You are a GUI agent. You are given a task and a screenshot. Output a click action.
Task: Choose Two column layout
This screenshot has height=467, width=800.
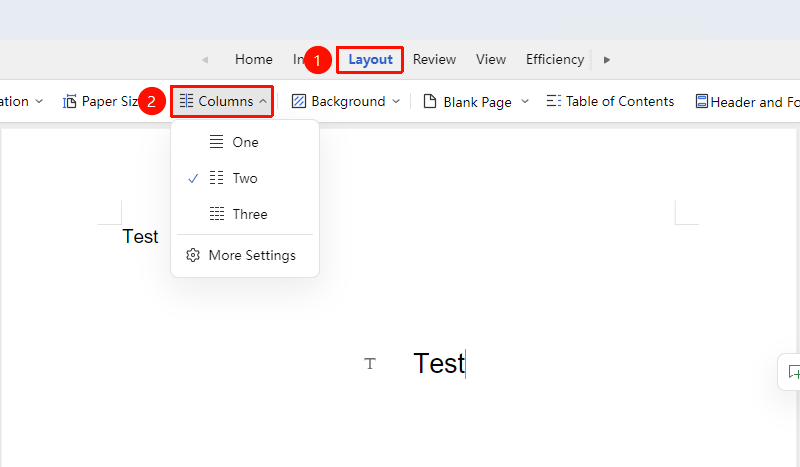[245, 178]
